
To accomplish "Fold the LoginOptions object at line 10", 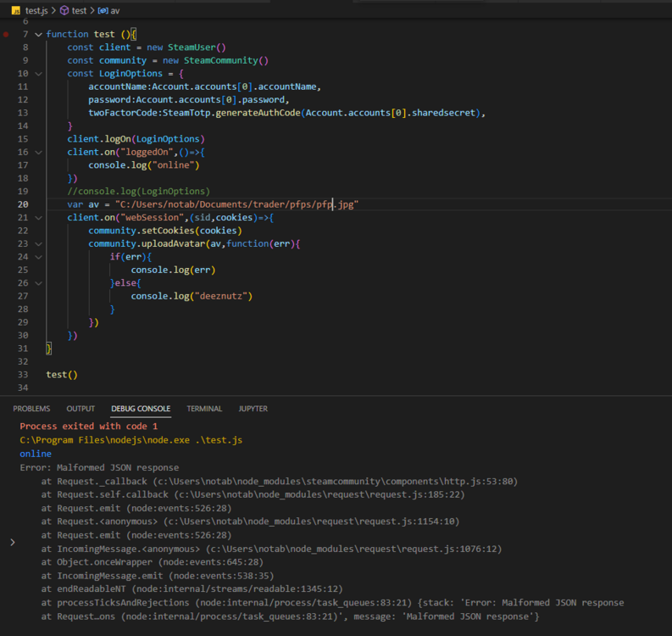I will click(38, 74).
